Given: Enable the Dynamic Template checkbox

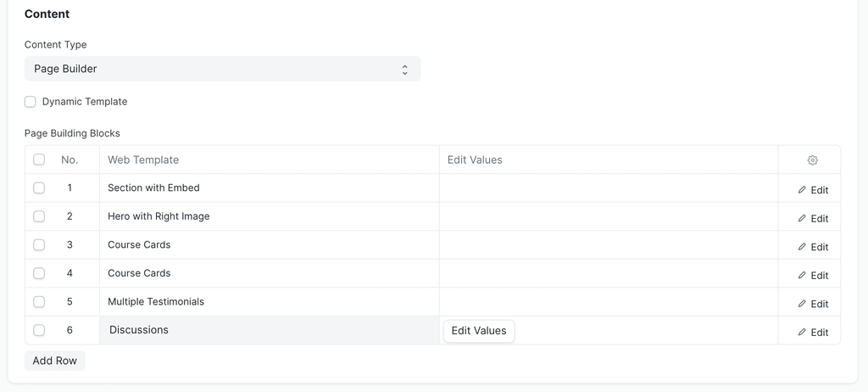Looking at the screenshot, I should coord(31,102).
